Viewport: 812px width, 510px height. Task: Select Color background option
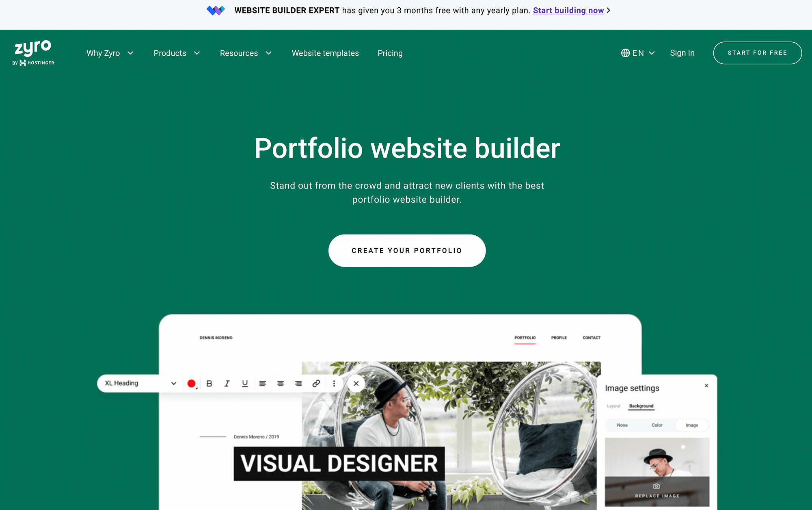pos(657,425)
